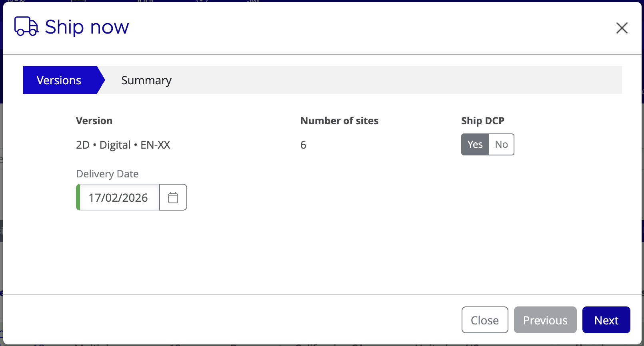Click the version 2D Digital EN-XX row
This screenshot has width=644, height=346.
(123, 145)
